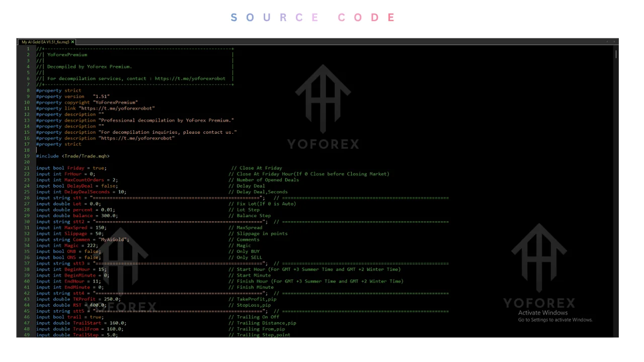Click the ONS variable name
Screen dimensions: 644x362
71,257
